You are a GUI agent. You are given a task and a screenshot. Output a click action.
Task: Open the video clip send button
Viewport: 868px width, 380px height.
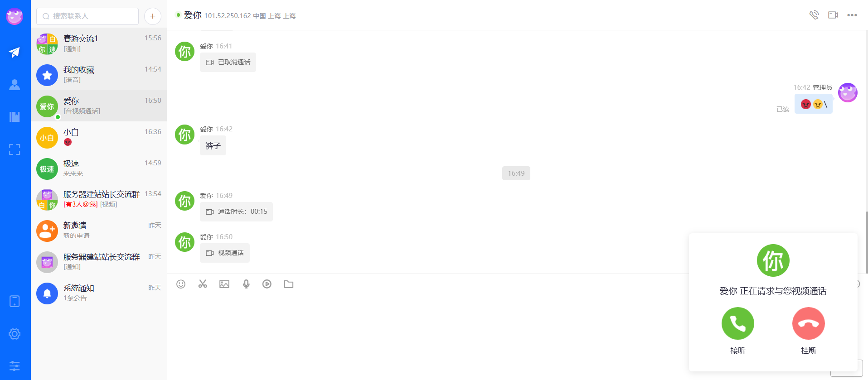pyautogui.click(x=267, y=284)
